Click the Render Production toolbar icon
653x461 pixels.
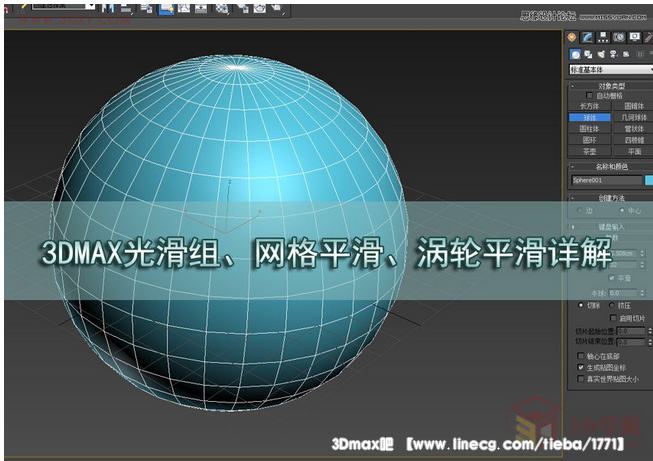277,7
